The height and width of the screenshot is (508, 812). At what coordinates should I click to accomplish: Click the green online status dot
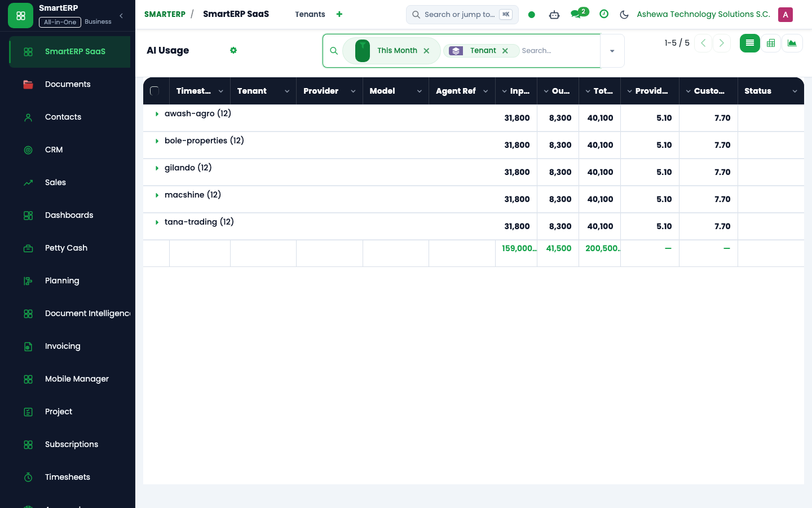(531, 15)
